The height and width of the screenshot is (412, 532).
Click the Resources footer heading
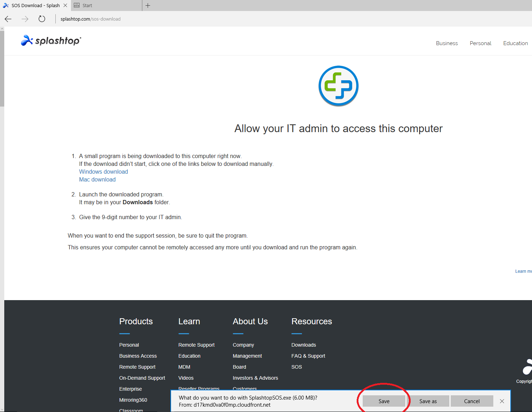tap(312, 321)
